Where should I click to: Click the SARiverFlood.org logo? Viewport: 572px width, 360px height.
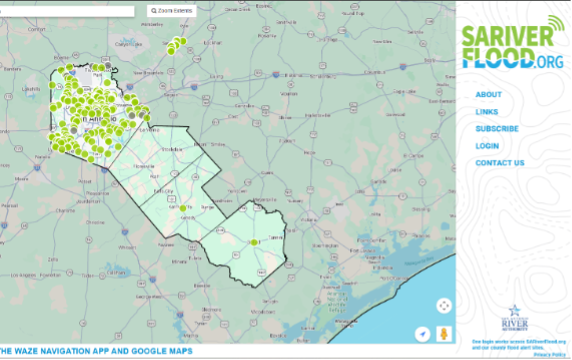pyautogui.click(x=513, y=42)
